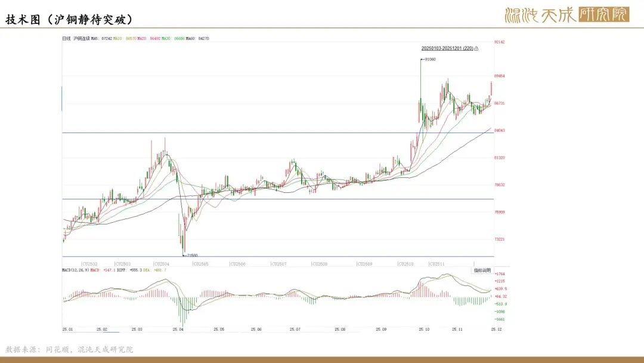The image size is (644, 363).
Task: Select the CU2508 contract marker
Action: click(319, 264)
